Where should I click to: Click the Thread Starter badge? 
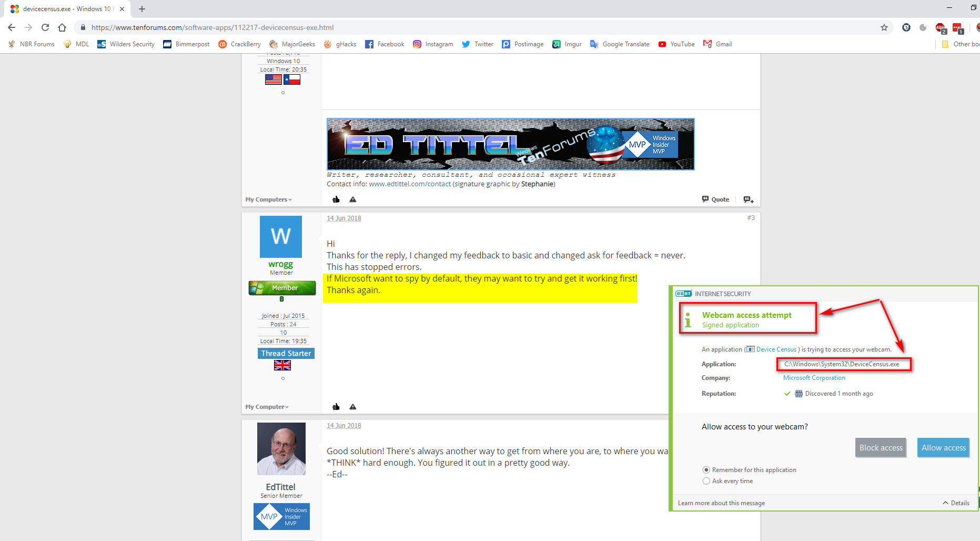pos(286,354)
